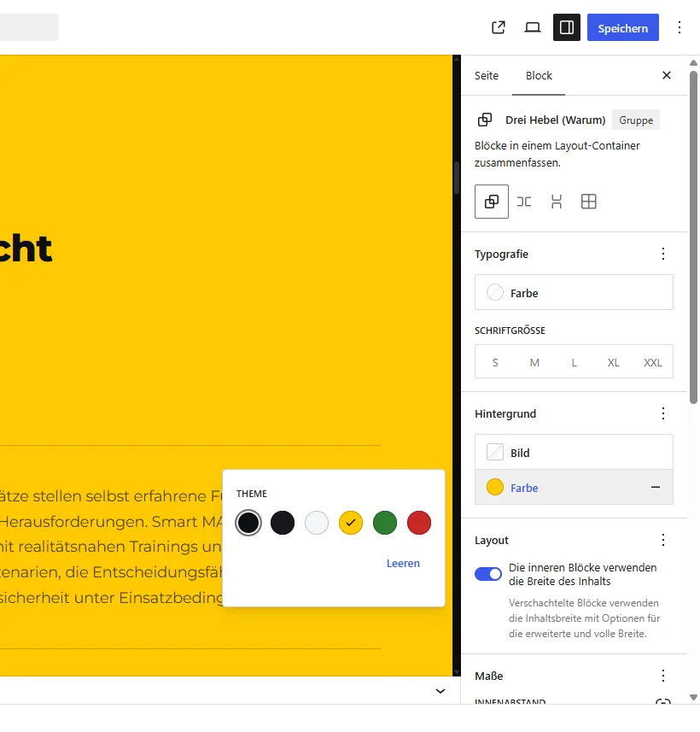Select the Group layout variation button
Viewport: 700px width, 732px height.
point(492,202)
